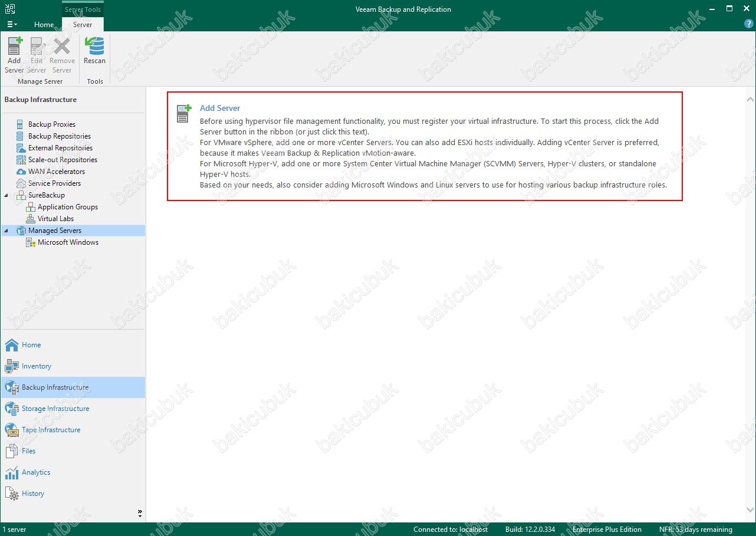Image resolution: width=756 pixels, height=536 pixels.
Task: Click the Microsoft Windows server icon
Action: coord(31,242)
